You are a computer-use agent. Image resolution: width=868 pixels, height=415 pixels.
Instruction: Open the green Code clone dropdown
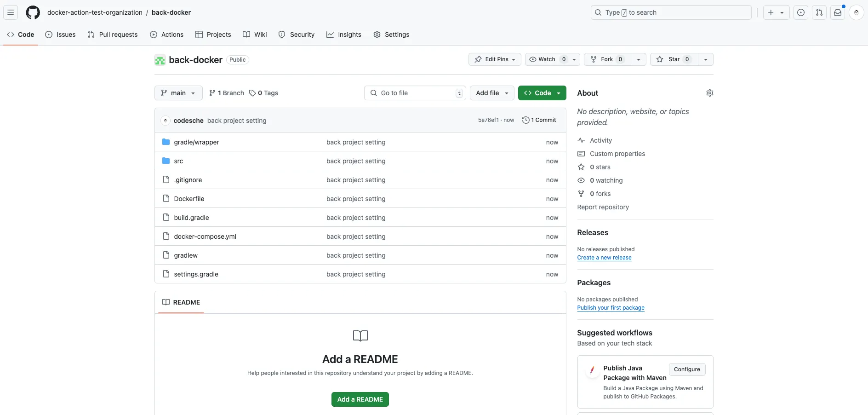[x=542, y=93]
